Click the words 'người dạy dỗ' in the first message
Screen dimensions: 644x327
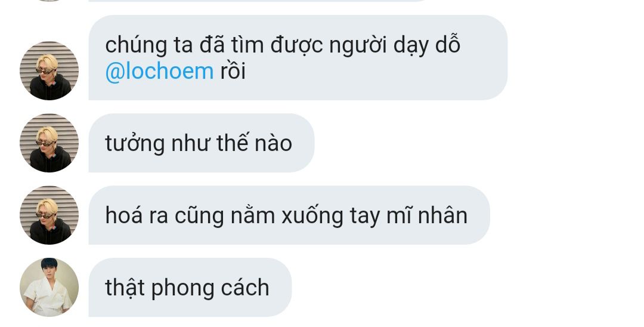click(x=394, y=45)
